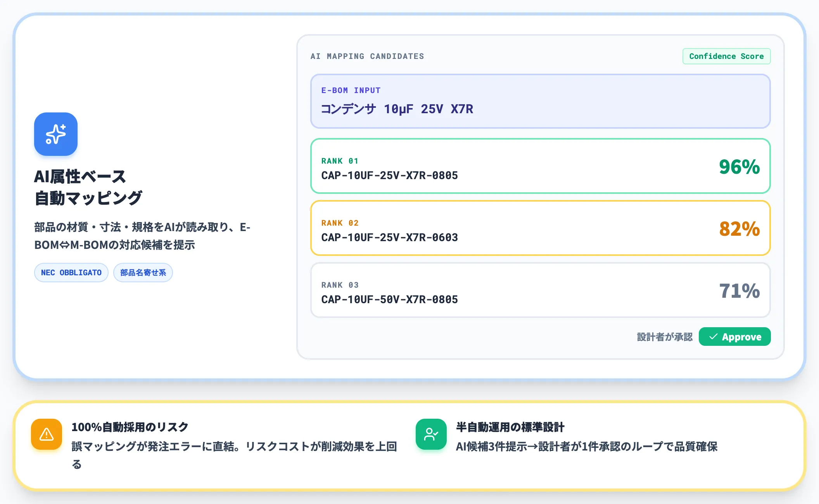Click the 部品の材質・寸法・規格 description text
The width and height of the screenshot is (819, 504).
click(142, 236)
